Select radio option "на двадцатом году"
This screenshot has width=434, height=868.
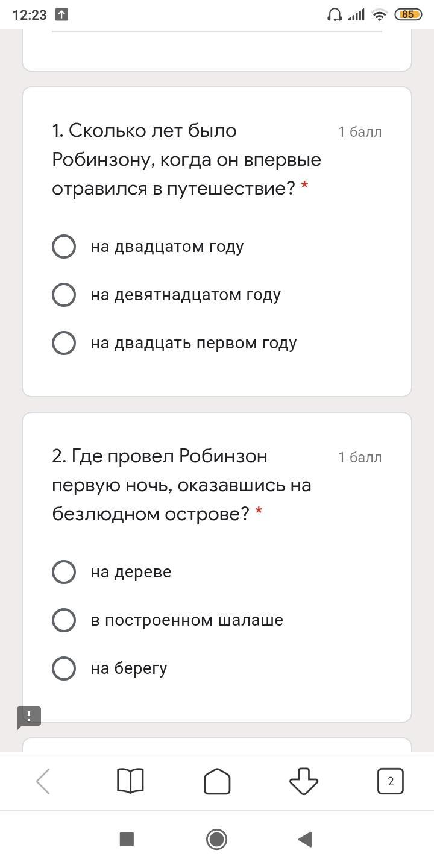tap(64, 247)
